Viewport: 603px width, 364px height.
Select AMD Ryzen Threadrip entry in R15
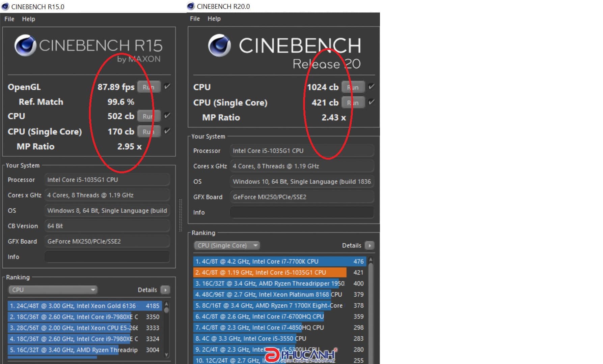click(84, 350)
